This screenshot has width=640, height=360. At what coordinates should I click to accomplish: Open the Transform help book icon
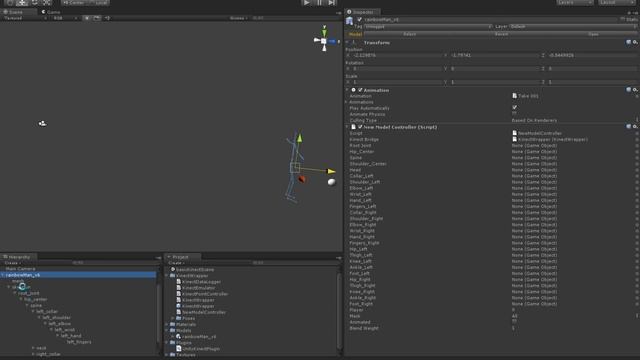tap(629, 42)
